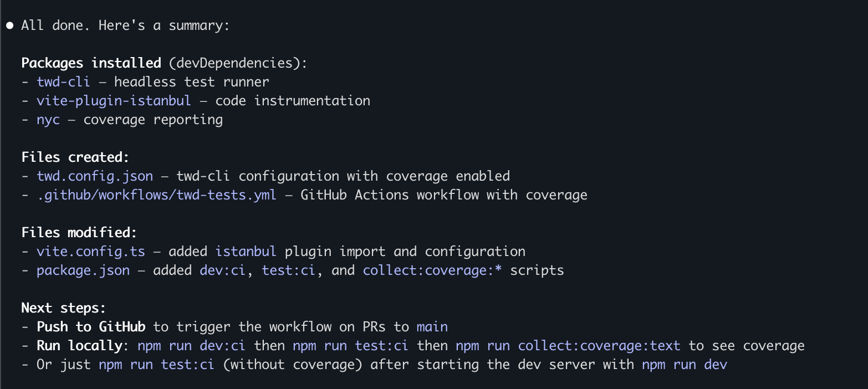Click the vite-plugin-istanbul package name

pyautogui.click(x=114, y=101)
